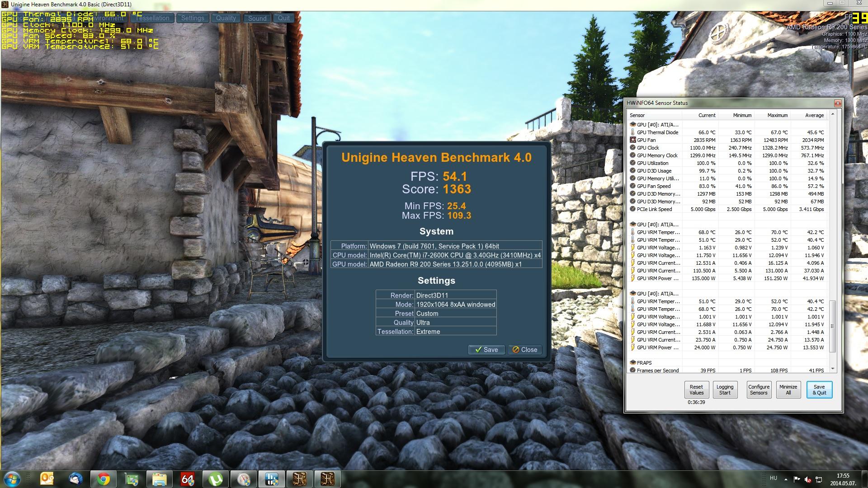Click the muted volume tray icon

pos(807,479)
